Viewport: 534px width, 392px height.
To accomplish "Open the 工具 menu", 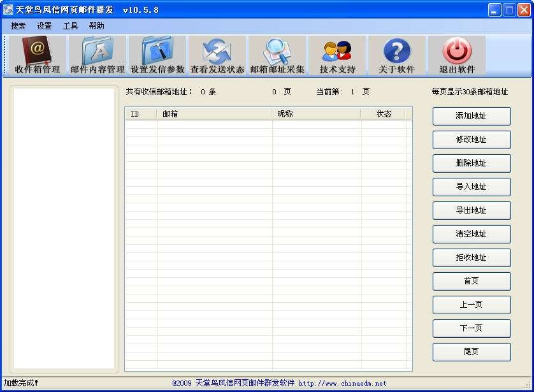I will pos(71,26).
